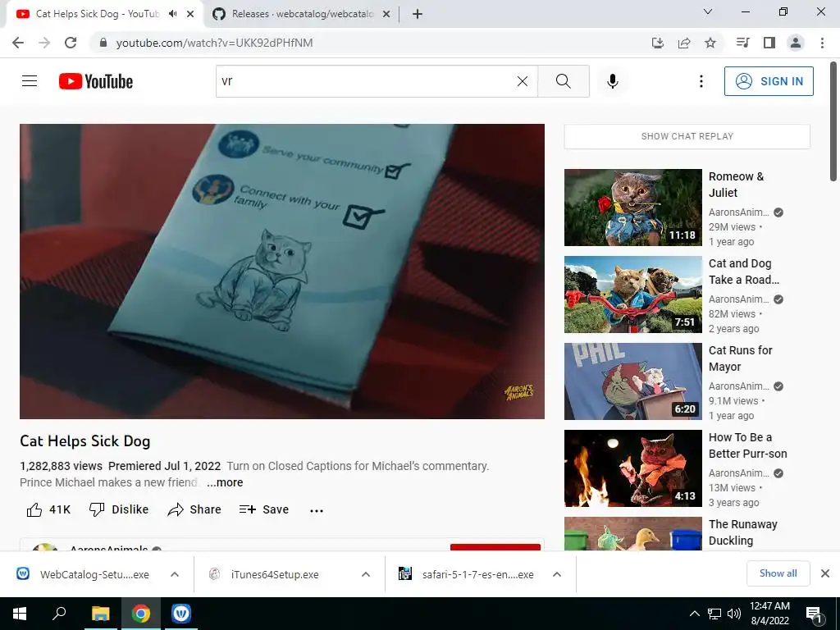Open taskbar volume control

[x=734, y=614]
